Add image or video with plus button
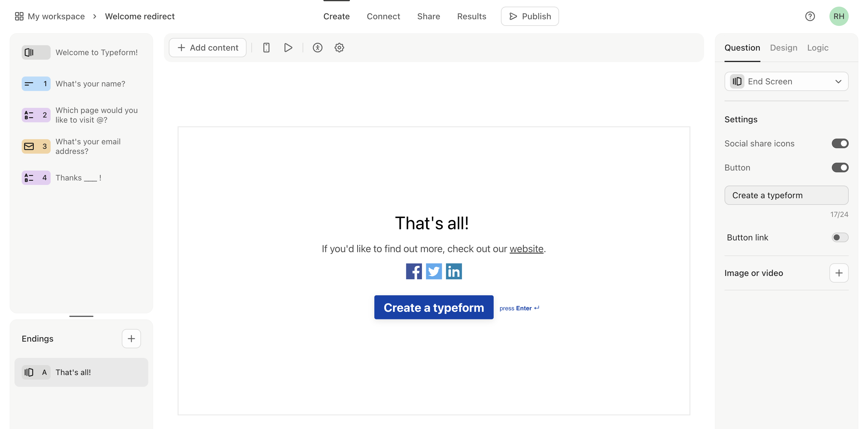 pos(839,273)
